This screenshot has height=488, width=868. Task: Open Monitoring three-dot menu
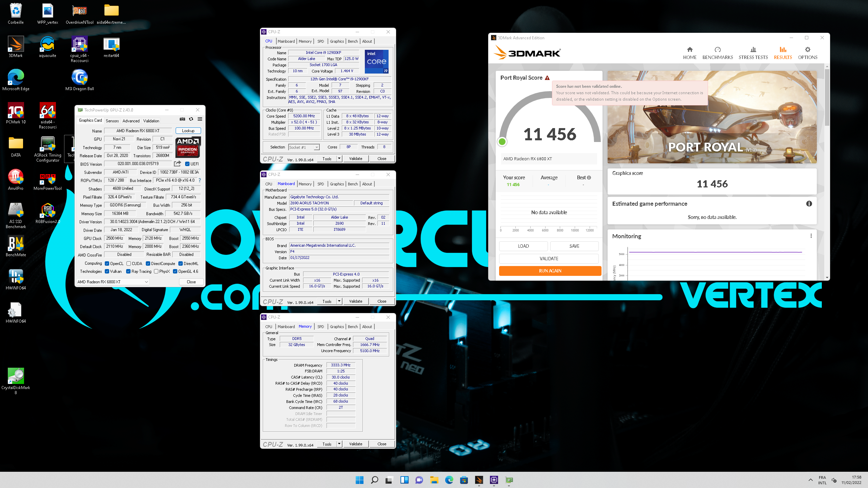point(811,236)
